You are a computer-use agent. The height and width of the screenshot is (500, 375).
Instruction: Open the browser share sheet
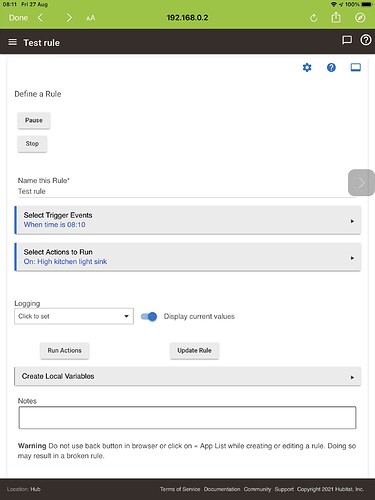[336, 17]
